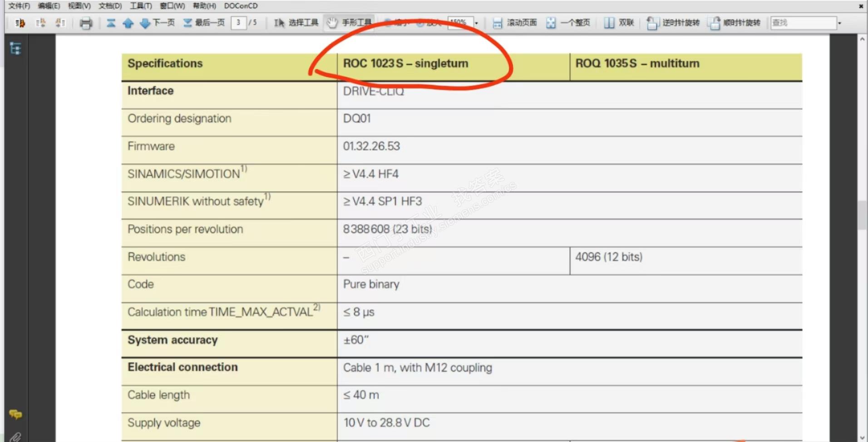Click the "8388608 (23 bits)" value
Viewport: 868px width, 442px height.
click(387, 229)
